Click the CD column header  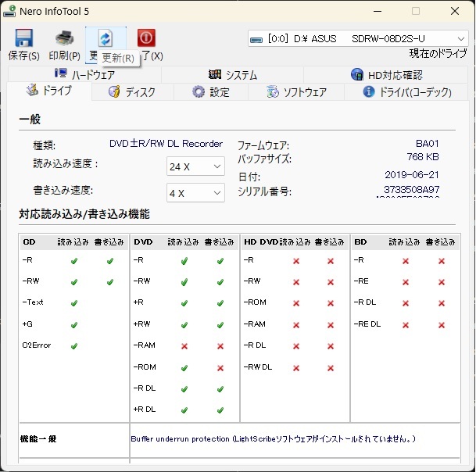[29, 242]
